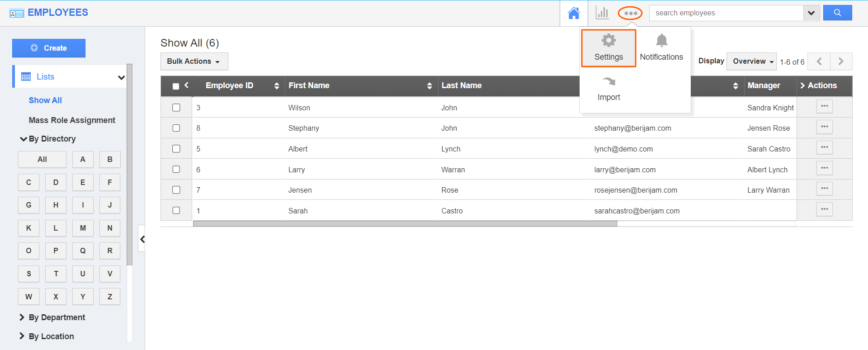Filter directory by letter S
The image size is (868, 350).
[28, 274]
